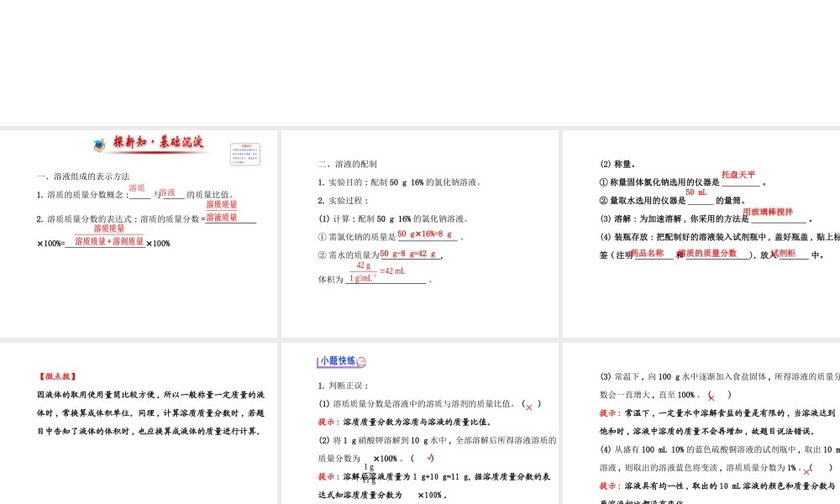The width and height of the screenshot is (840, 504).
Task: Click the hint 提示：溶质质量分数为溶质与溶液的质量比值
Action: pos(405,422)
